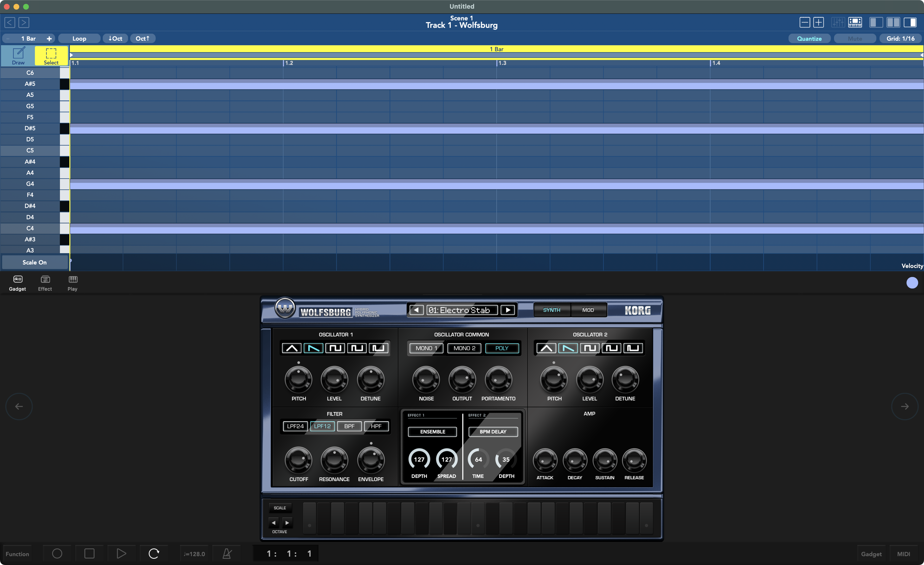Open the bottom Gadget tab
The height and width of the screenshot is (565, 924).
pos(871,554)
